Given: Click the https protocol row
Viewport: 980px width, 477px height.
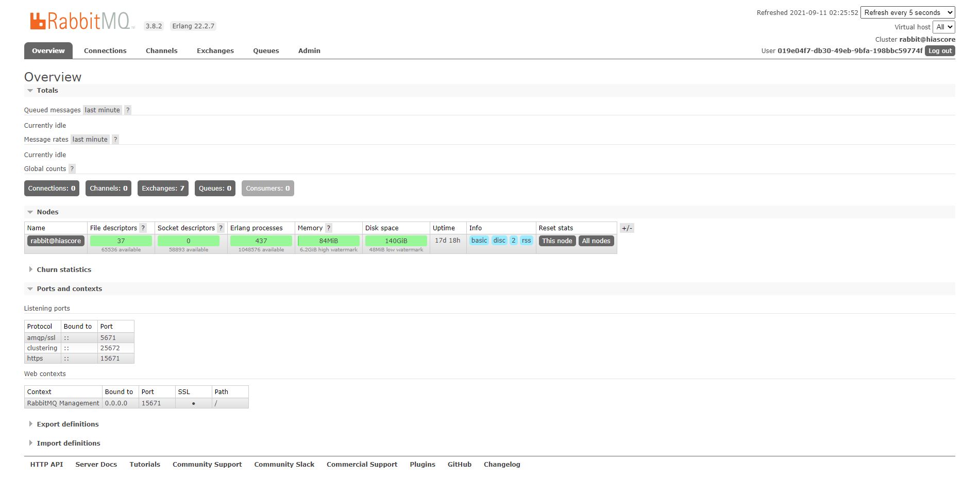Looking at the screenshot, I should [79, 358].
